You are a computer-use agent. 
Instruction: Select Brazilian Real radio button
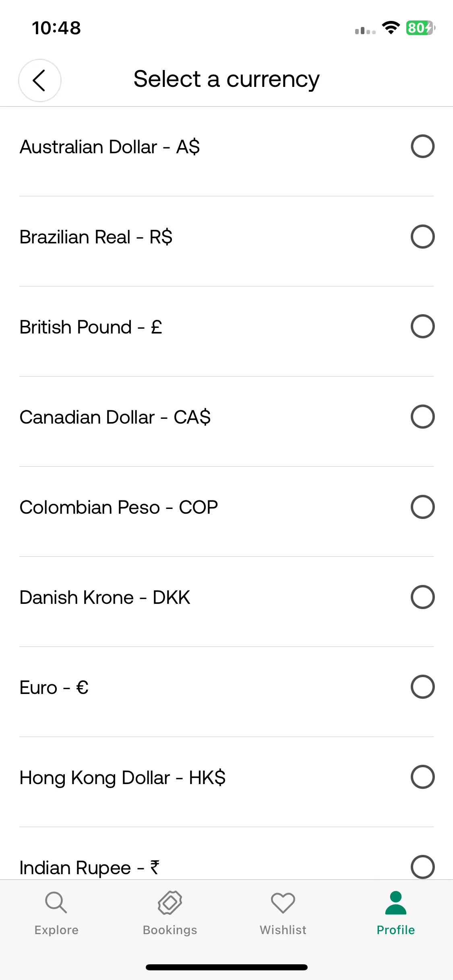tap(422, 237)
